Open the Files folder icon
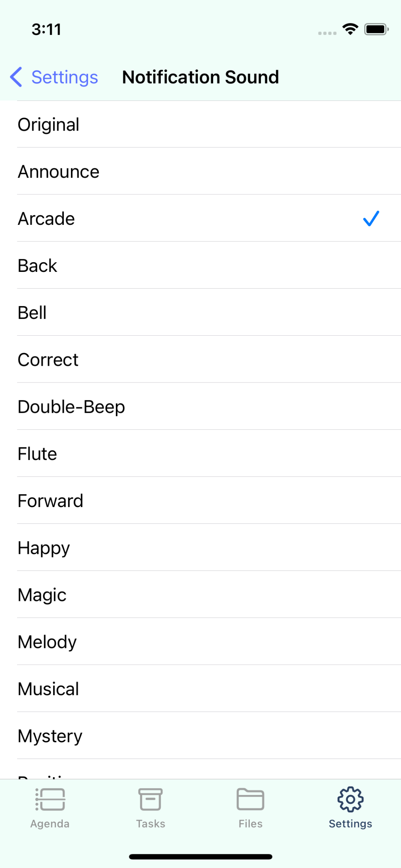 pyautogui.click(x=250, y=799)
